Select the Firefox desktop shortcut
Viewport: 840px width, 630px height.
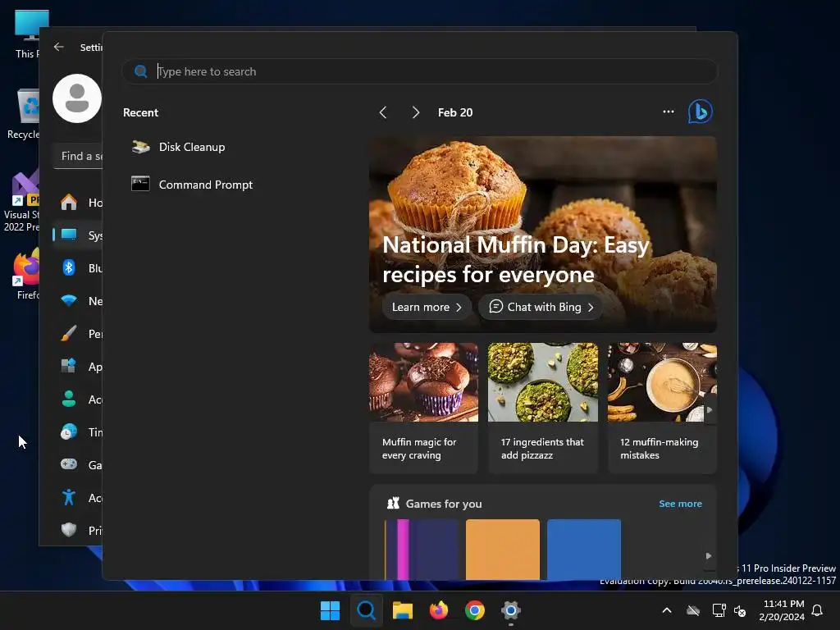point(27,274)
